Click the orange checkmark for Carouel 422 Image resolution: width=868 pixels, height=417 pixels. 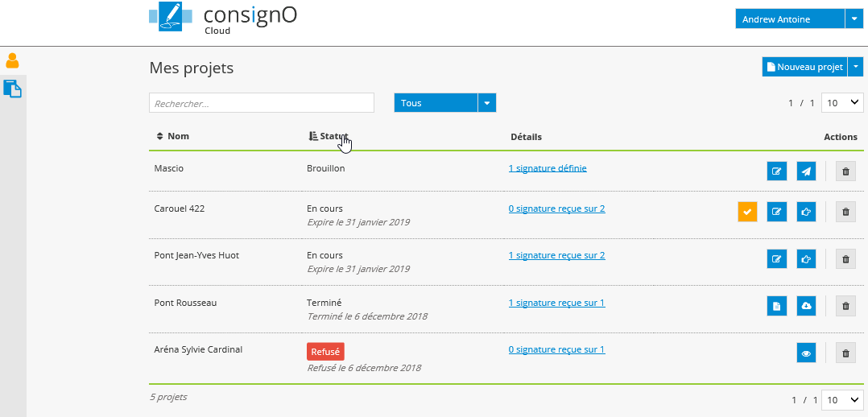tap(747, 212)
